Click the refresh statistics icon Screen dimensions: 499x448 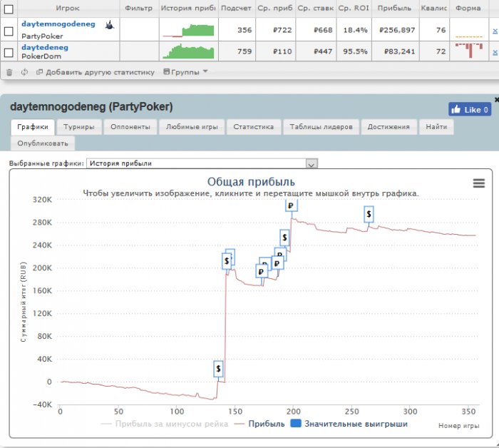point(24,72)
